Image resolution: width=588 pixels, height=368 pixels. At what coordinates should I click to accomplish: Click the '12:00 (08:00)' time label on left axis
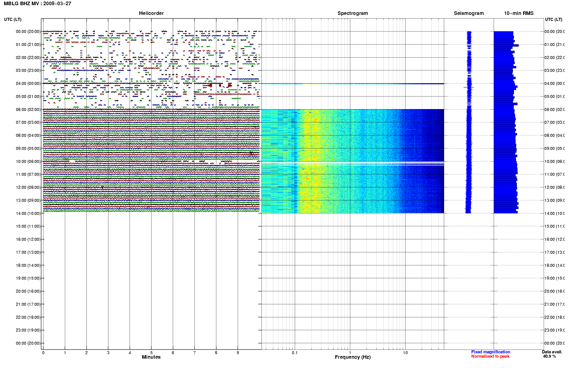pos(28,187)
